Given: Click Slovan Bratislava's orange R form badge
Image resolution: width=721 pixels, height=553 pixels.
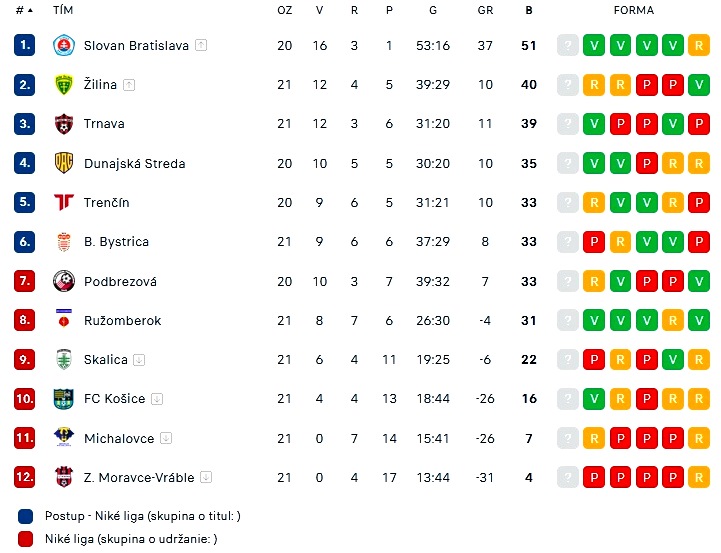Looking at the screenshot, I should click(x=699, y=46).
